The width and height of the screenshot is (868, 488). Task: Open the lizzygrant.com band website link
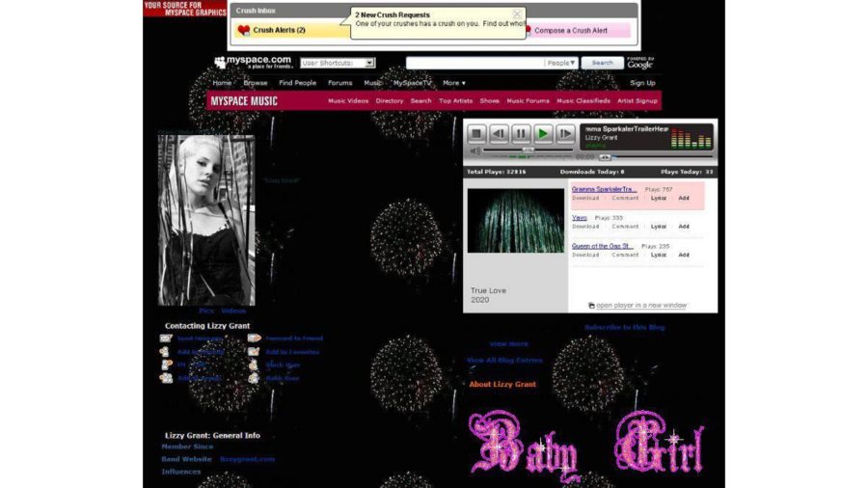pos(247,459)
